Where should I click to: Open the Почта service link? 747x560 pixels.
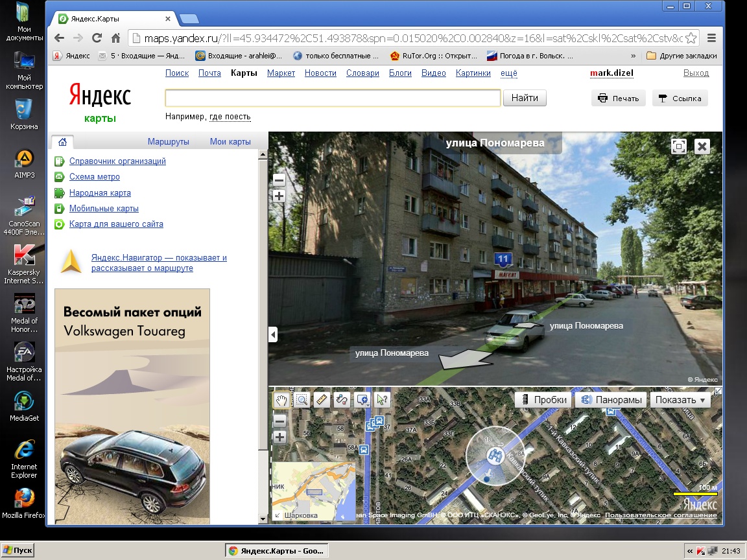pyautogui.click(x=209, y=73)
